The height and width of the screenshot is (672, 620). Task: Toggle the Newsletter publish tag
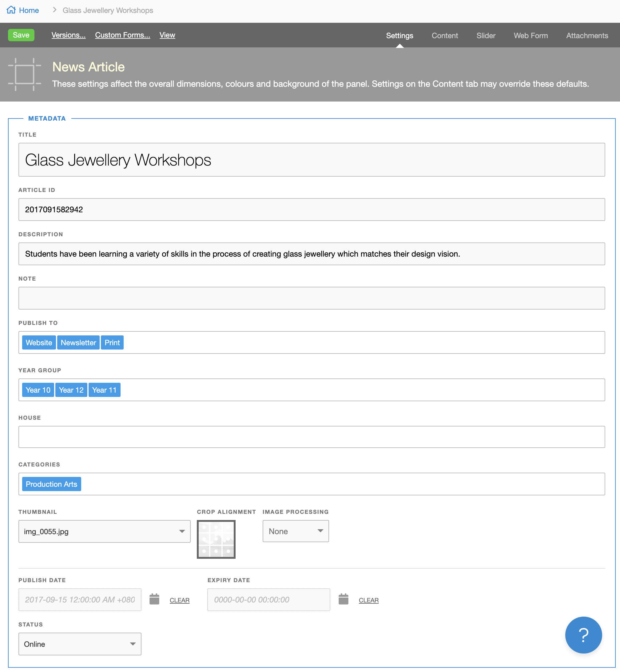(78, 342)
